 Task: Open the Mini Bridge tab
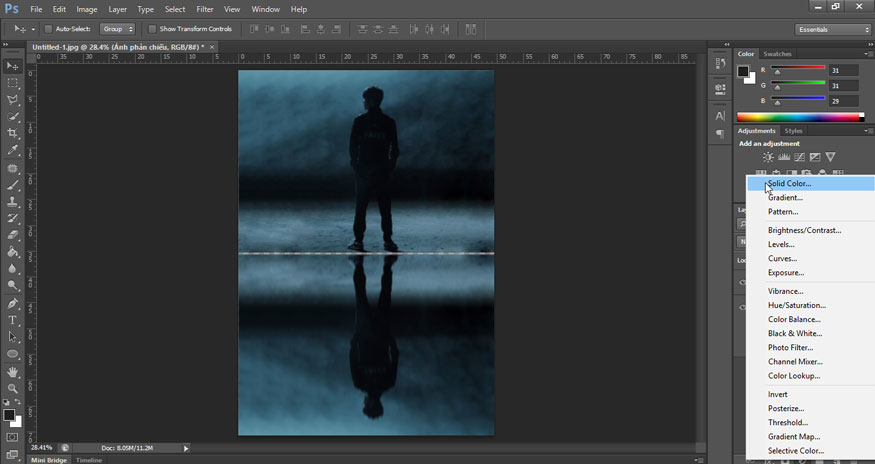pyautogui.click(x=49, y=460)
